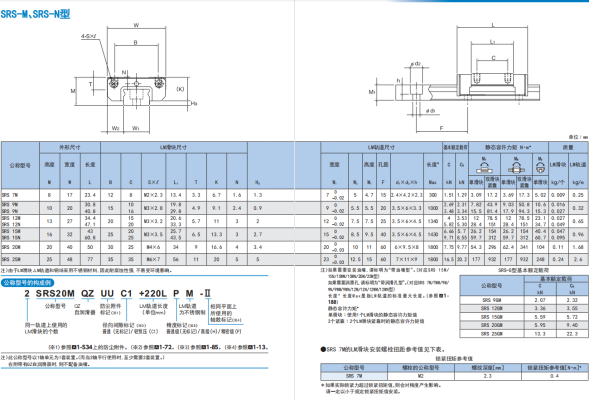Screen dimensions: 589x400
Task: Click the "M3×2.8" cell
Action: (x=153, y=208)
